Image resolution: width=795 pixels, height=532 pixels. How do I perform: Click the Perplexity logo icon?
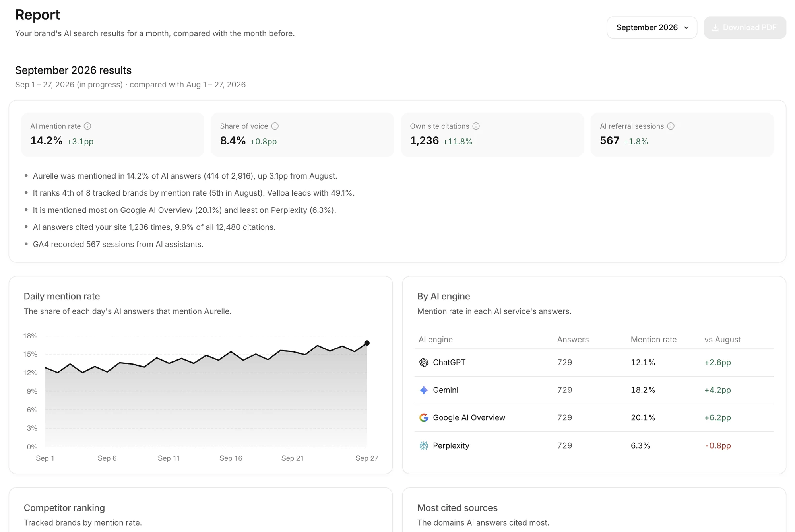424,445
